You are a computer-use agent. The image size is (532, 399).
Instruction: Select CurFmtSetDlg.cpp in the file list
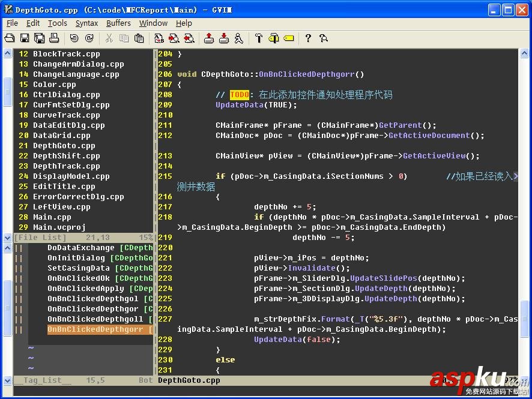click(71, 105)
